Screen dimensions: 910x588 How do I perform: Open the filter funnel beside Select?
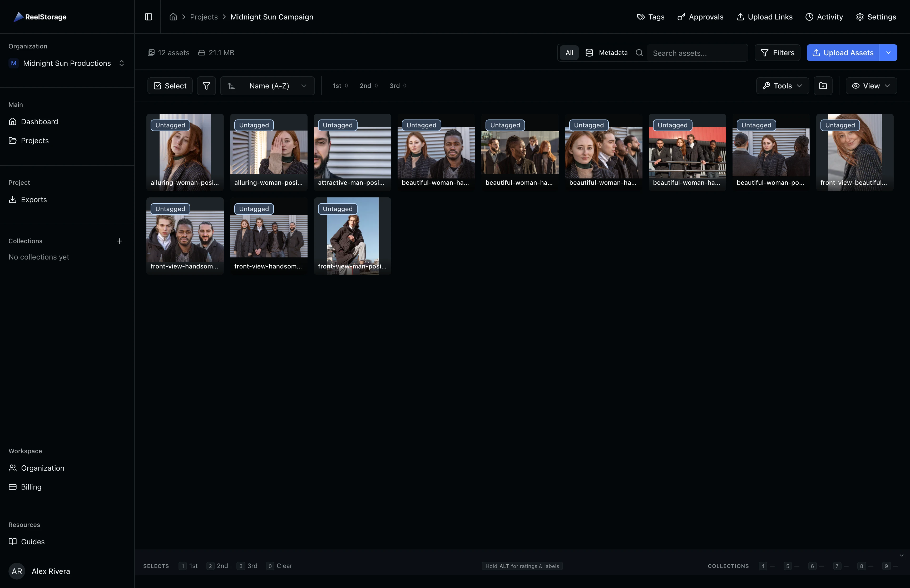click(206, 86)
